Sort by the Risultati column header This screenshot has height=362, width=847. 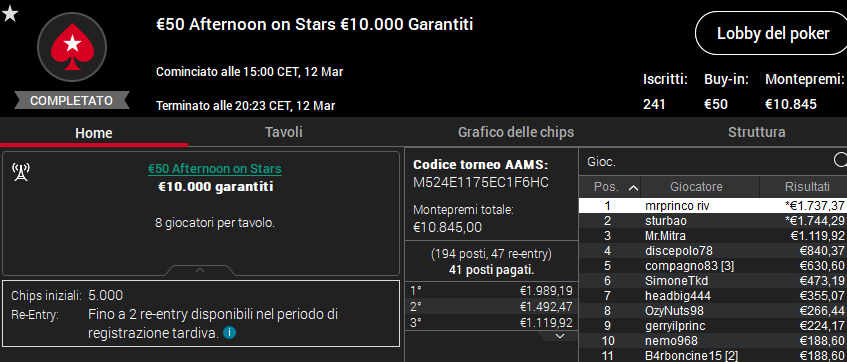point(803,187)
